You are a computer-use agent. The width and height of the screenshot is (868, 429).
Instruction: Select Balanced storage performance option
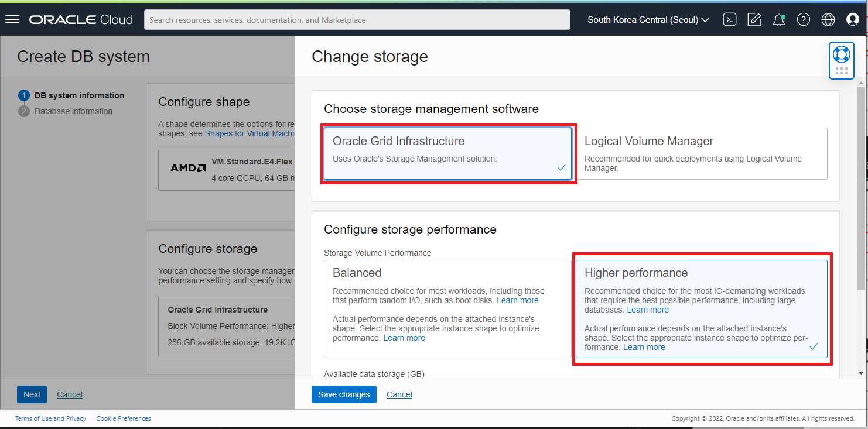click(448, 309)
